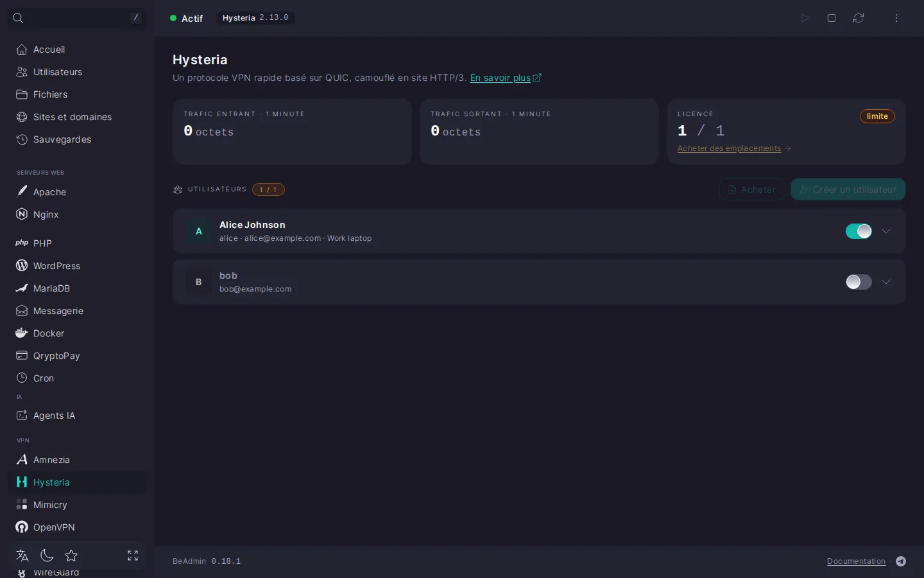The image size is (924, 578).
Task: Click the search magnifier icon
Action: click(x=18, y=18)
